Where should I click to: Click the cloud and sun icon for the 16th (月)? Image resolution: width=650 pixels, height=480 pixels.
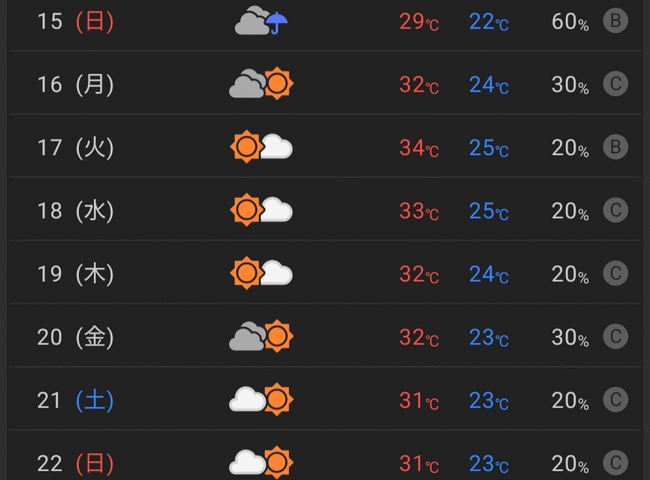(x=261, y=83)
